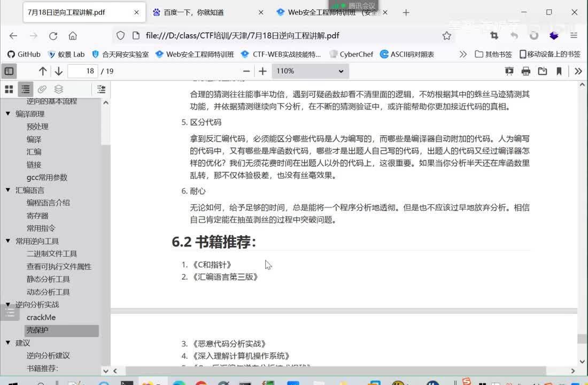Close the 百度一下 tab
588x385 pixels.
point(261,12)
